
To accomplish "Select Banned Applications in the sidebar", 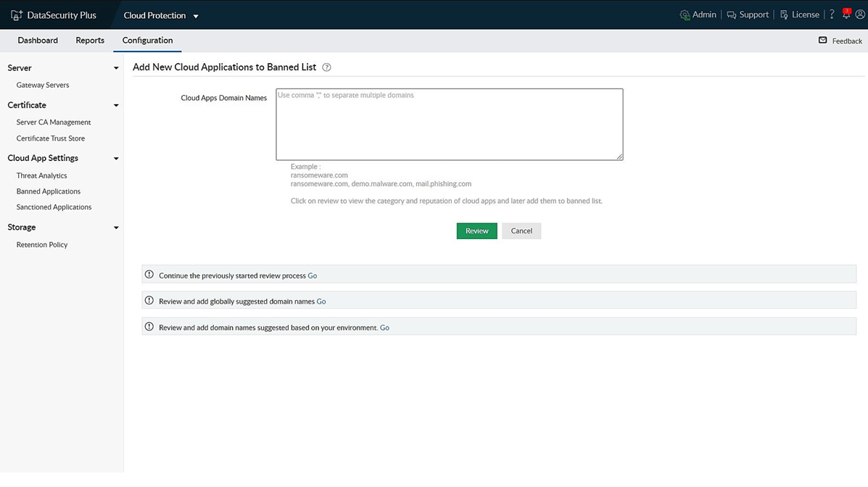I will pyautogui.click(x=48, y=191).
